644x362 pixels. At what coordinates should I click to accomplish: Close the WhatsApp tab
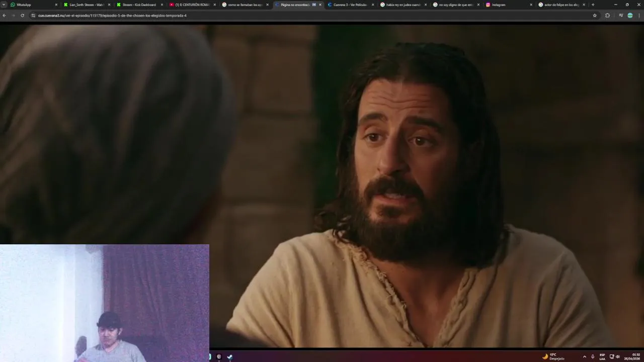point(56,5)
